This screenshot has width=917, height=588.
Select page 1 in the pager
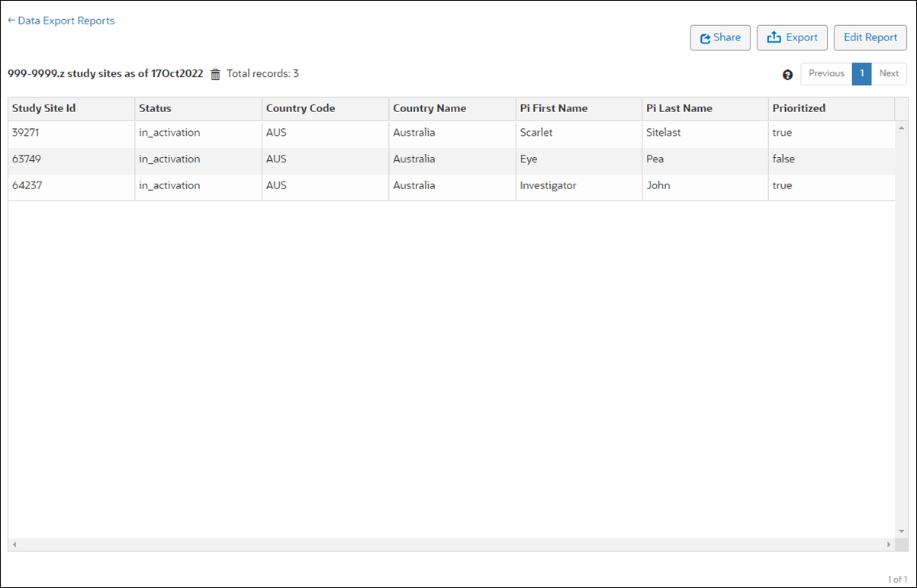point(861,74)
